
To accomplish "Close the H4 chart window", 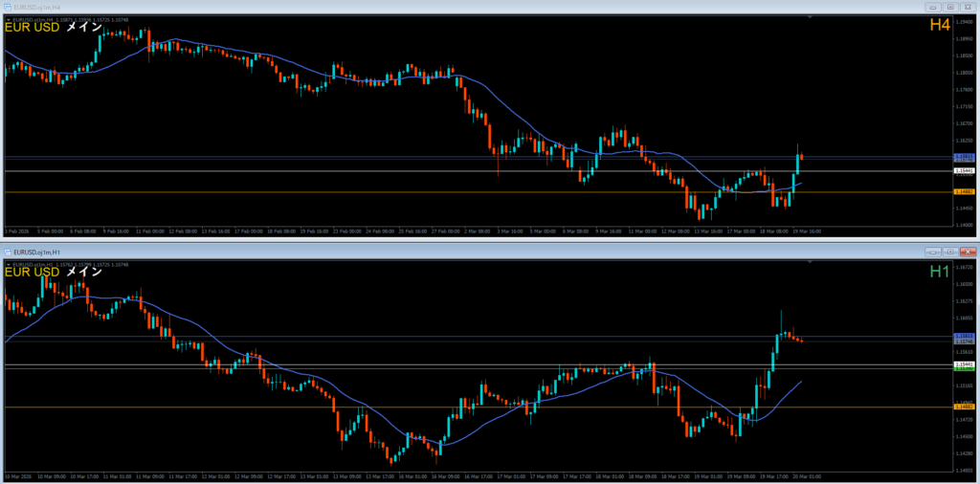I will [x=966, y=7].
